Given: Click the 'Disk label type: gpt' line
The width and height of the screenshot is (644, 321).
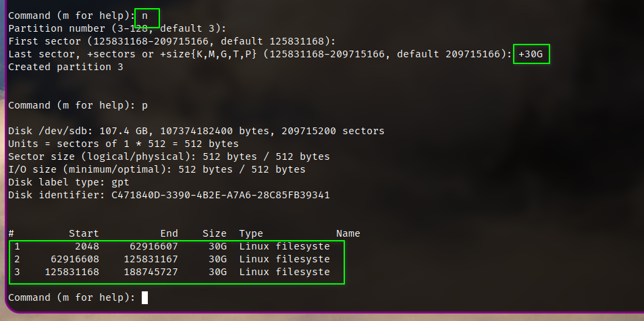Looking at the screenshot, I should pos(68,183).
